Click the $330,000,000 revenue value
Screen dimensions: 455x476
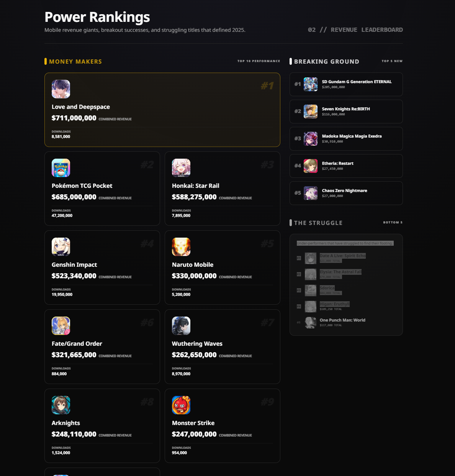coord(194,276)
